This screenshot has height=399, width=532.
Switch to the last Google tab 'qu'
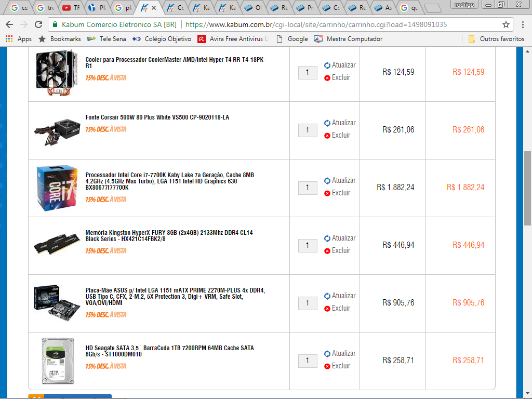pos(409,7)
